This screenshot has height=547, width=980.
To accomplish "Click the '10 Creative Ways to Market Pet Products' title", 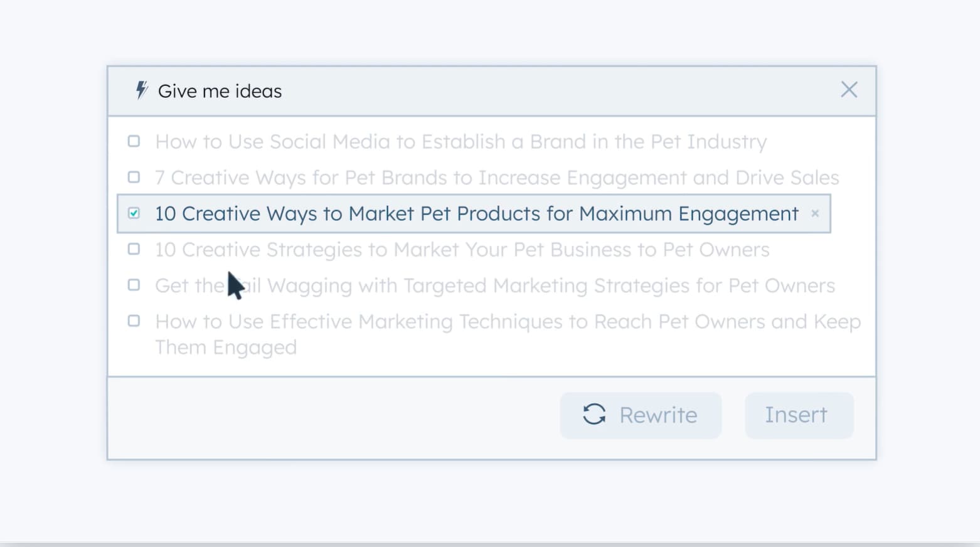I will pyautogui.click(x=476, y=214).
